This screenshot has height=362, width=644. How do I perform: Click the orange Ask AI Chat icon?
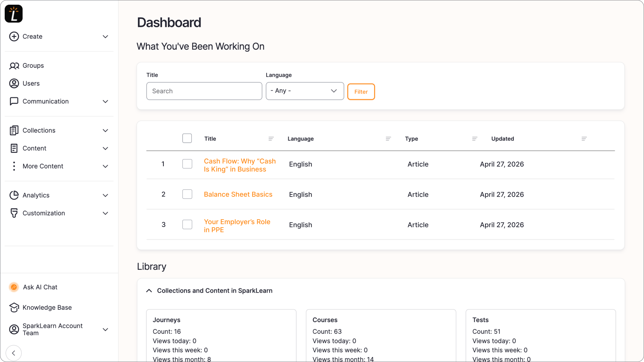(14, 287)
